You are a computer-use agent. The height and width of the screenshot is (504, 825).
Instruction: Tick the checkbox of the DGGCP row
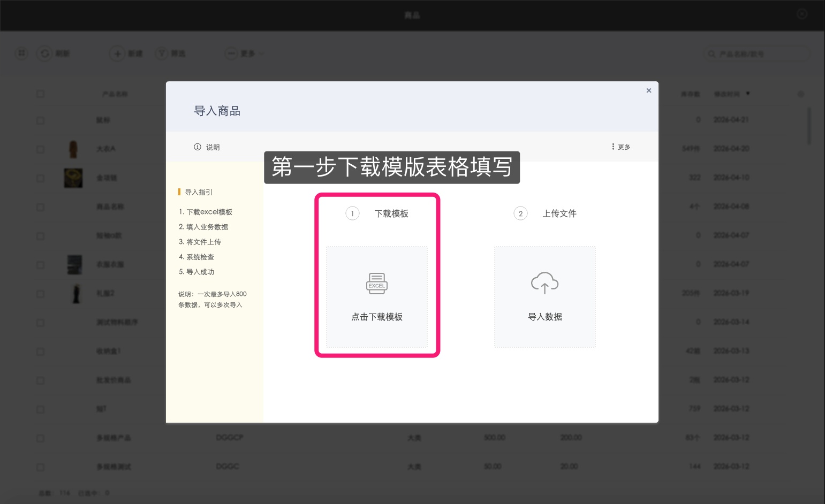(40, 438)
